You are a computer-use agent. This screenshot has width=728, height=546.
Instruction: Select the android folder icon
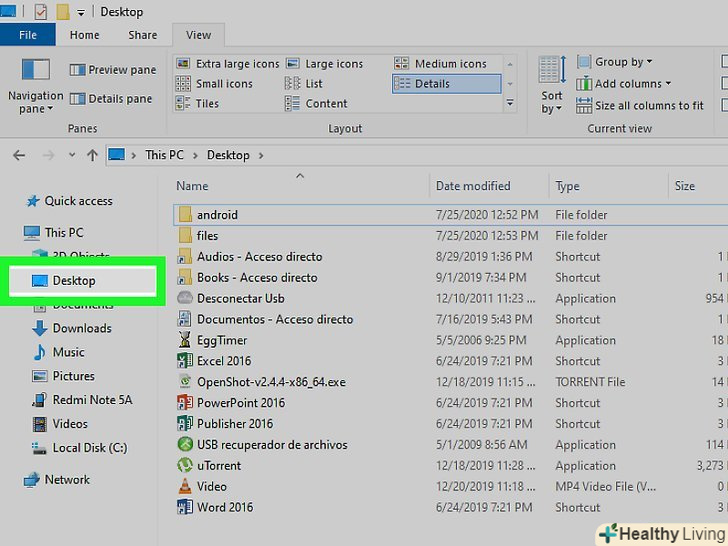coord(185,214)
